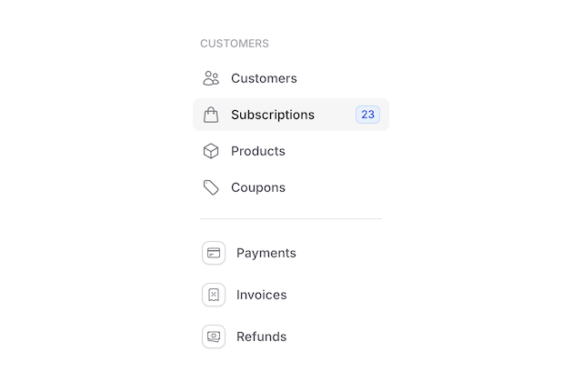Click the empty space right of Products label
This screenshot has height=392, width=582.
pyautogui.click(x=336, y=151)
